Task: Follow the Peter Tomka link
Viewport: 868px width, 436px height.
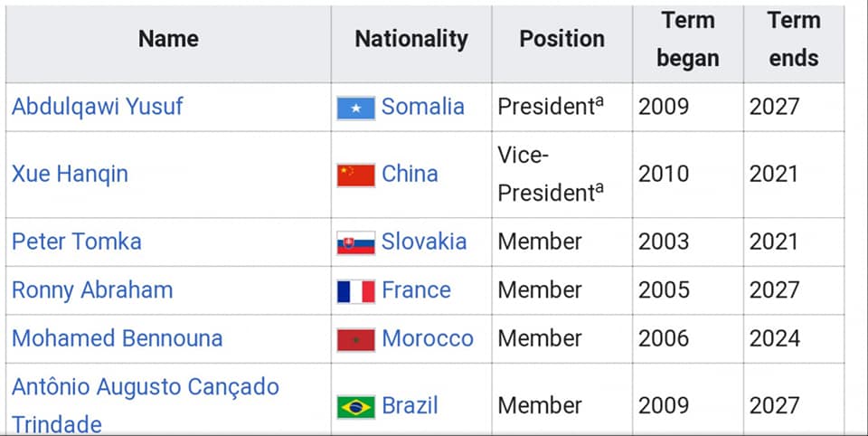Action: click(76, 242)
